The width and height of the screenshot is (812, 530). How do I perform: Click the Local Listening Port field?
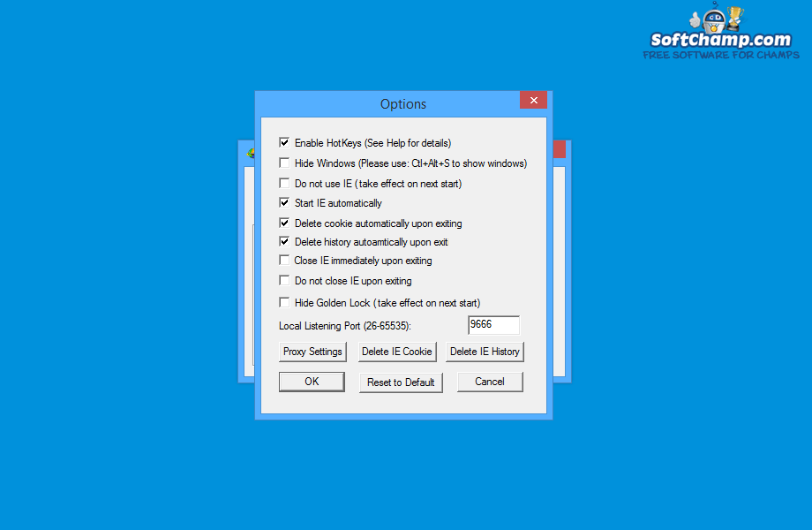click(493, 325)
